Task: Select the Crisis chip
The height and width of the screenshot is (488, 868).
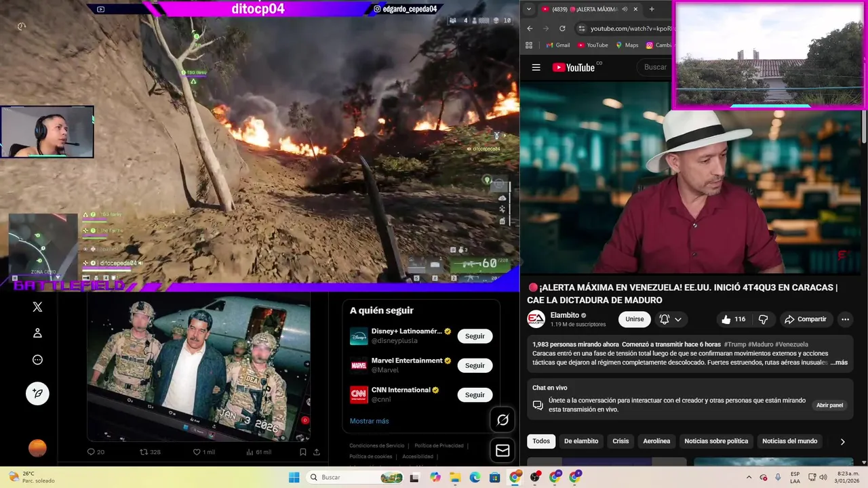Action: [620, 441]
